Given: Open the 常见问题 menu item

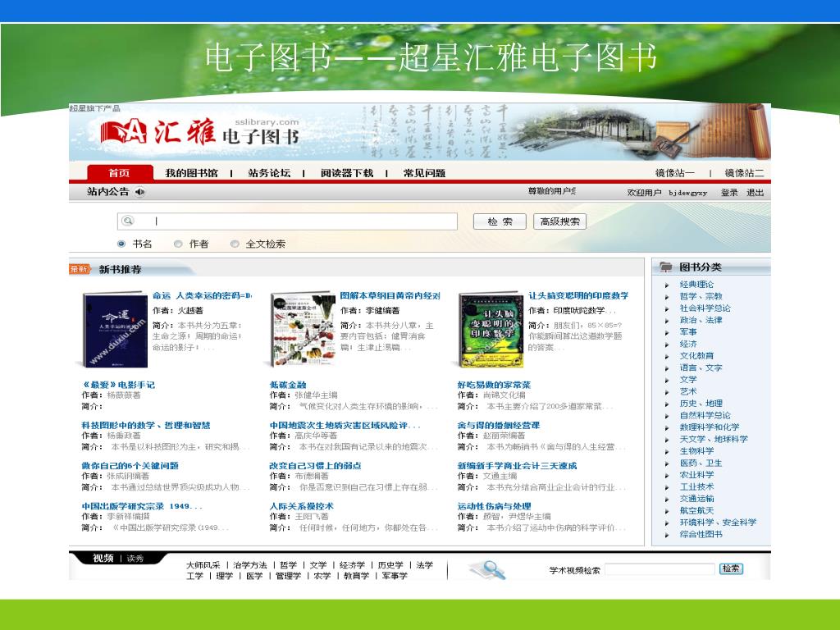Looking at the screenshot, I should 424,173.
